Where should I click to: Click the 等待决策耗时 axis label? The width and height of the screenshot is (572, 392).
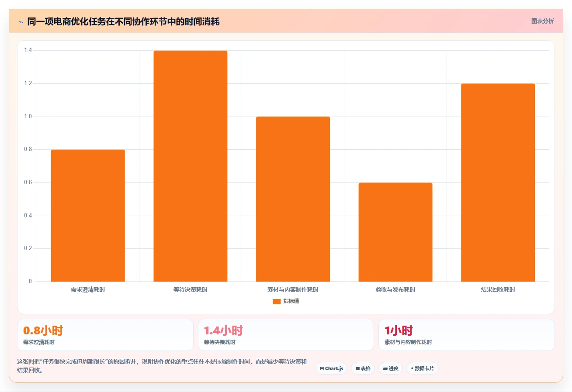click(191, 289)
